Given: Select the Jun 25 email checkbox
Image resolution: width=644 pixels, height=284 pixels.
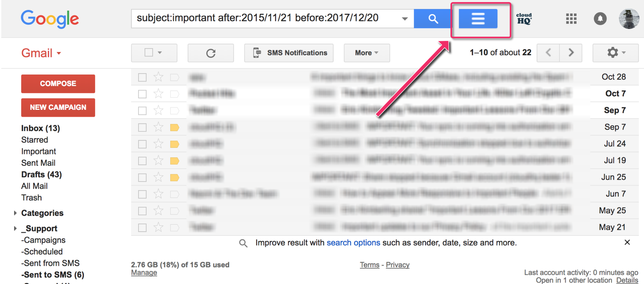Looking at the screenshot, I should click(142, 177).
